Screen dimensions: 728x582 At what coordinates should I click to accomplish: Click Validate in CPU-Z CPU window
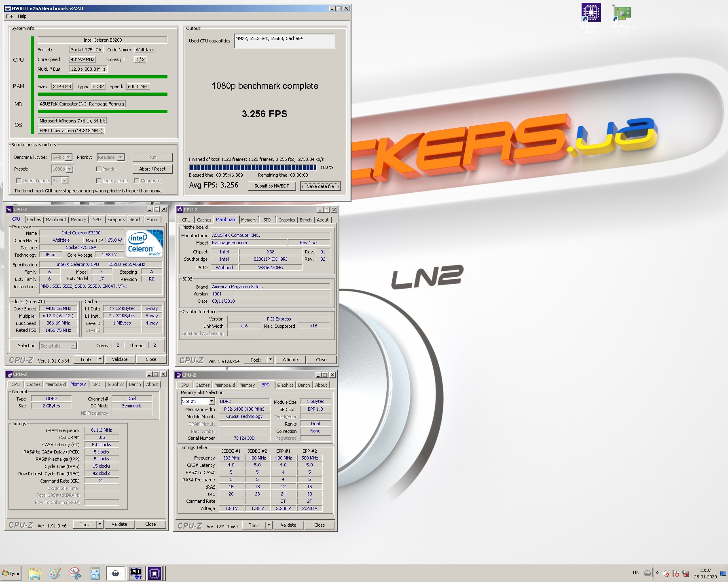(x=120, y=359)
